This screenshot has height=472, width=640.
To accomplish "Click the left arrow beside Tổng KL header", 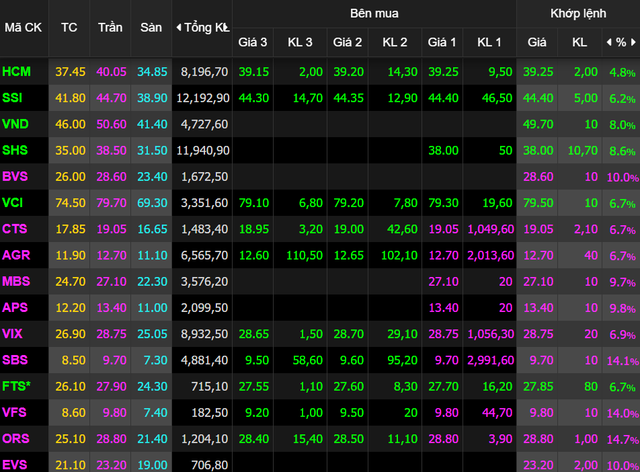I will point(179,27).
